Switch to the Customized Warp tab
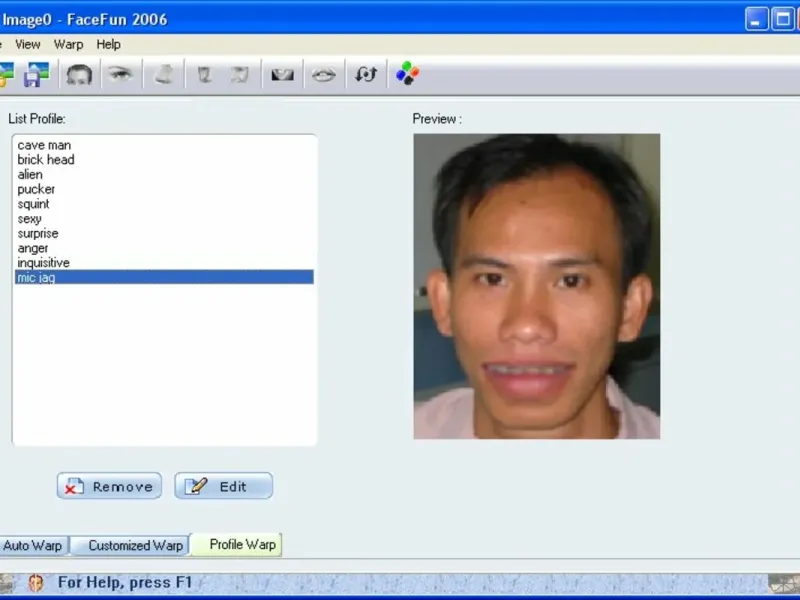Viewport: 800px width, 600px height. click(135, 546)
